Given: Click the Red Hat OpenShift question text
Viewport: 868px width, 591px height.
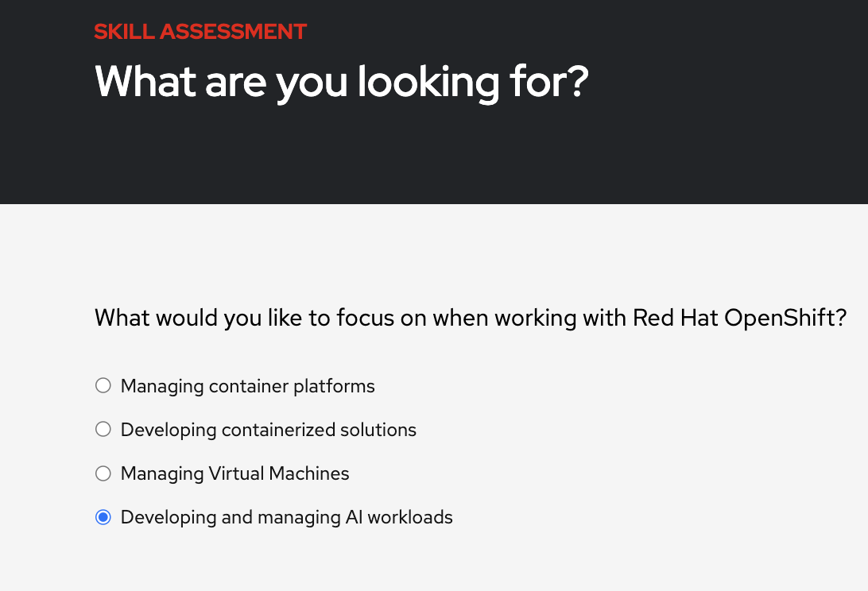Looking at the screenshot, I should (470, 318).
